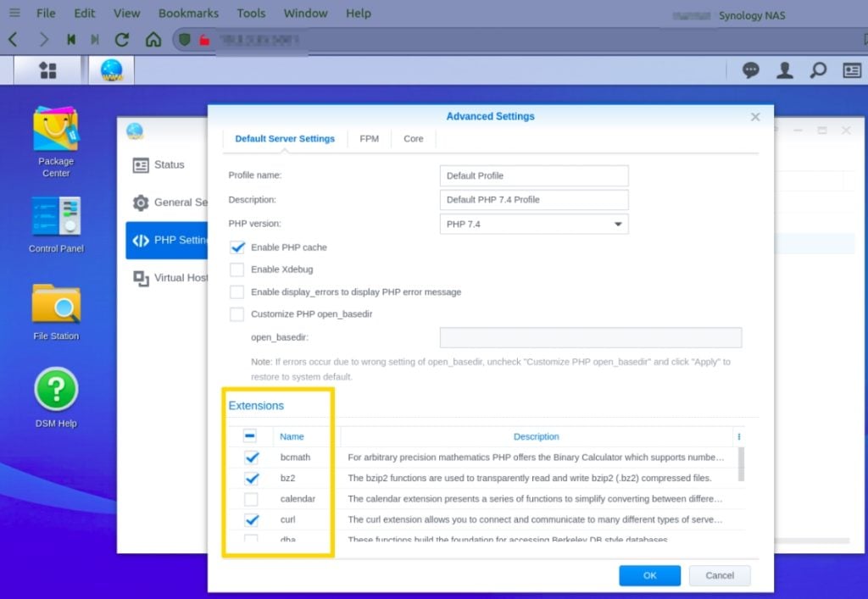
Task: Open the Tools menu
Action: coord(251,13)
